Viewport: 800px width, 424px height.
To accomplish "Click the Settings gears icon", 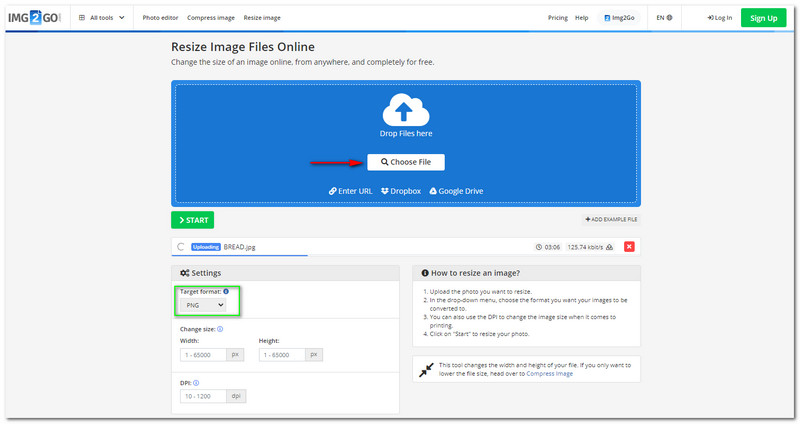I will coord(184,273).
